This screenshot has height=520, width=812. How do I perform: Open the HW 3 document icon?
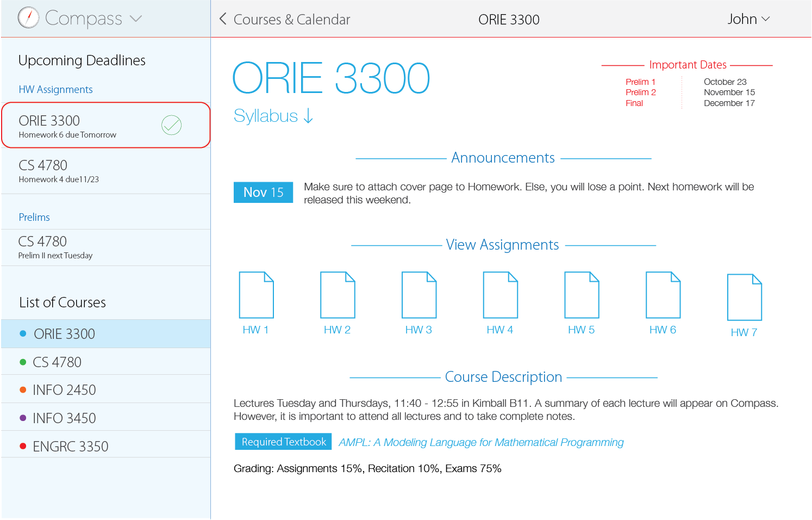419,295
